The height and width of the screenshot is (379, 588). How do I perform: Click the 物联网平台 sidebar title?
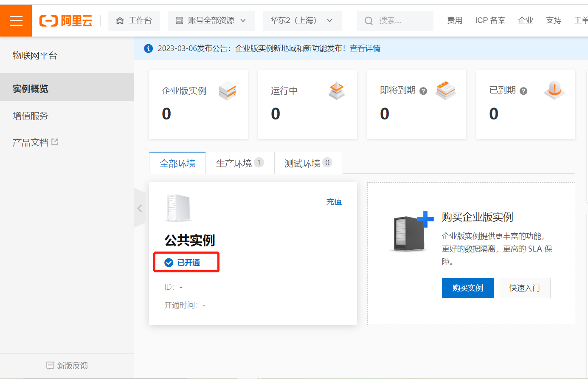click(35, 56)
